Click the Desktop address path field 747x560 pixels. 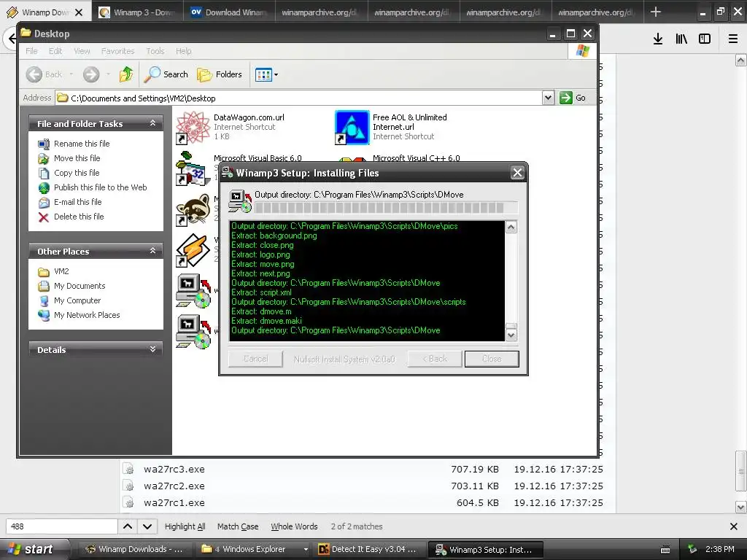(x=299, y=98)
